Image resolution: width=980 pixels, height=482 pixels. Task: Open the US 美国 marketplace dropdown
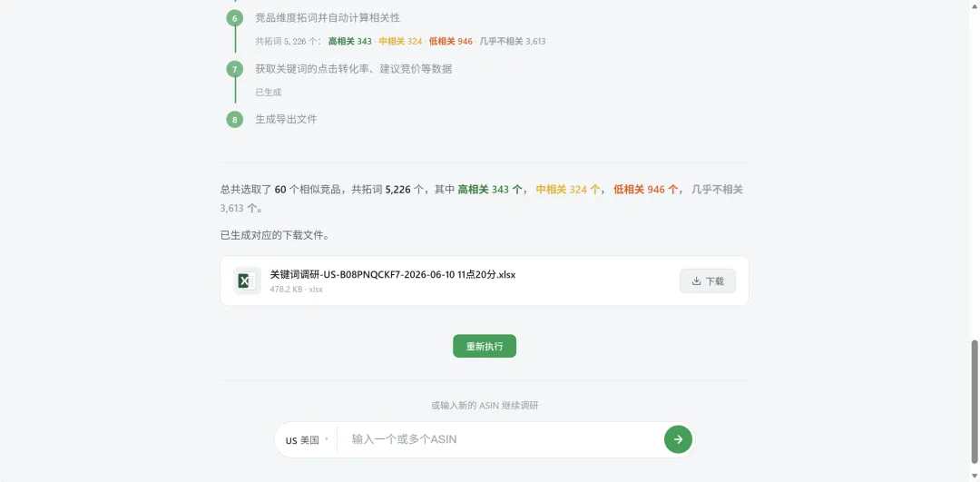(x=307, y=440)
